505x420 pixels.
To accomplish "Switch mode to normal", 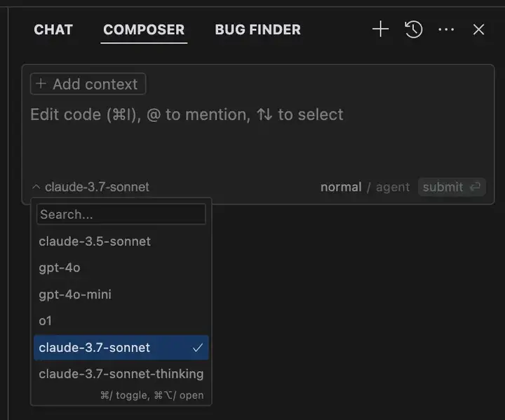I will [x=341, y=187].
